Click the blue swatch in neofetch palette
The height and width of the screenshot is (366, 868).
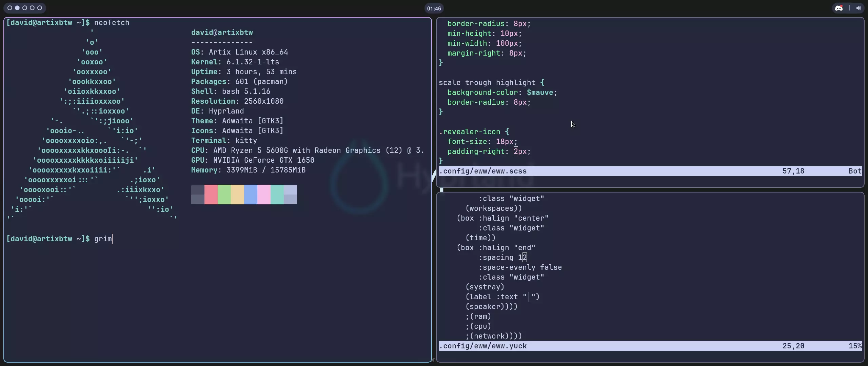[x=251, y=195]
